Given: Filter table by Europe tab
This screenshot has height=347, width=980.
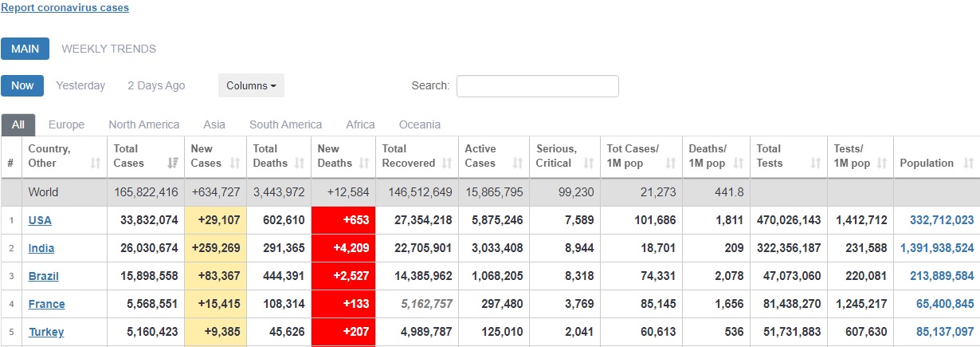Looking at the screenshot, I should pyautogui.click(x=66, y=124).
